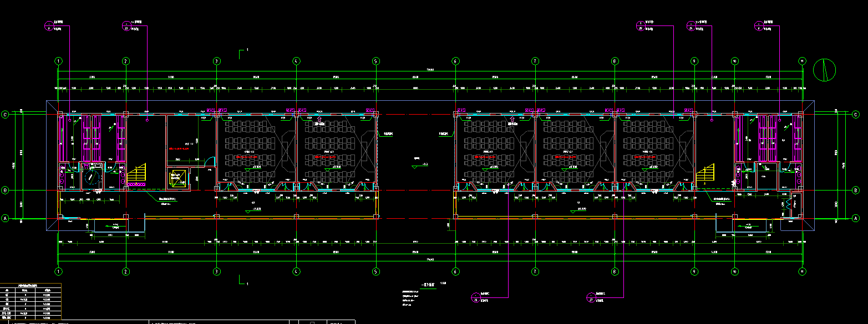Click axis bubble A on left side

6,219
